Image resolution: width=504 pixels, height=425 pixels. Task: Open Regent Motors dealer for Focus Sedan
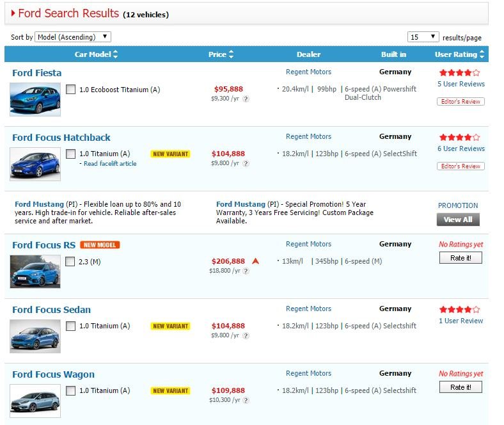point(308,309)
